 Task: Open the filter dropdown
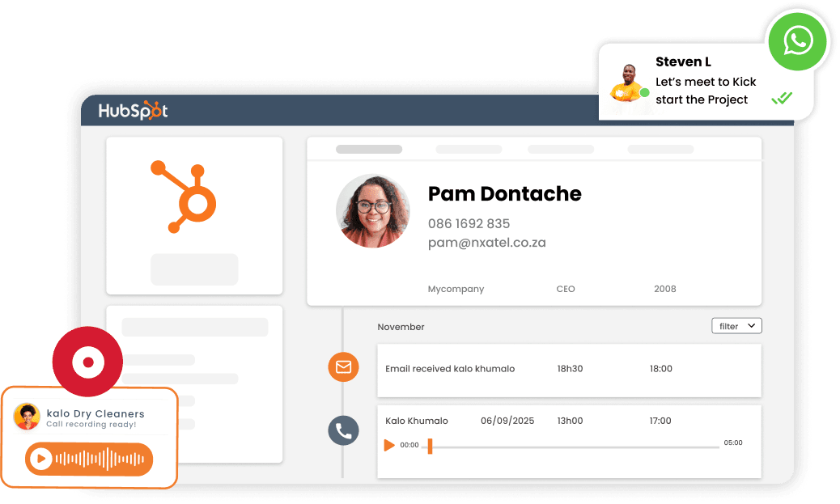pos(736,326)
